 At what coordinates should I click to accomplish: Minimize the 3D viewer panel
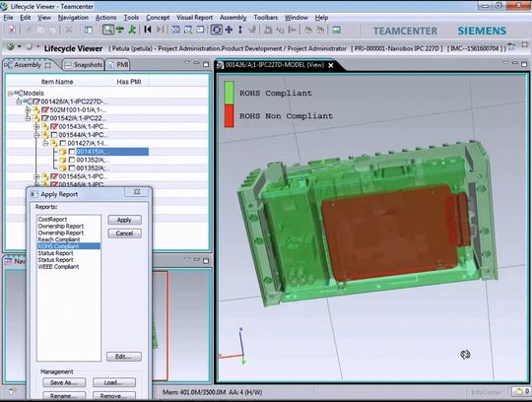515,63
